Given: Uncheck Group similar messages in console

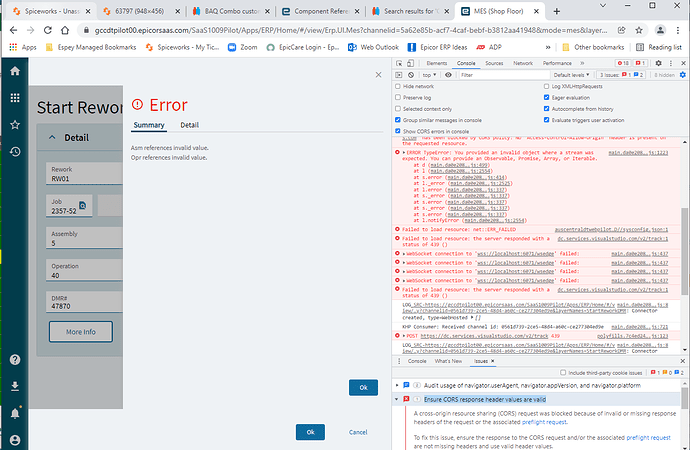Looking at the screenshot, I should click(x=398, y=120).
